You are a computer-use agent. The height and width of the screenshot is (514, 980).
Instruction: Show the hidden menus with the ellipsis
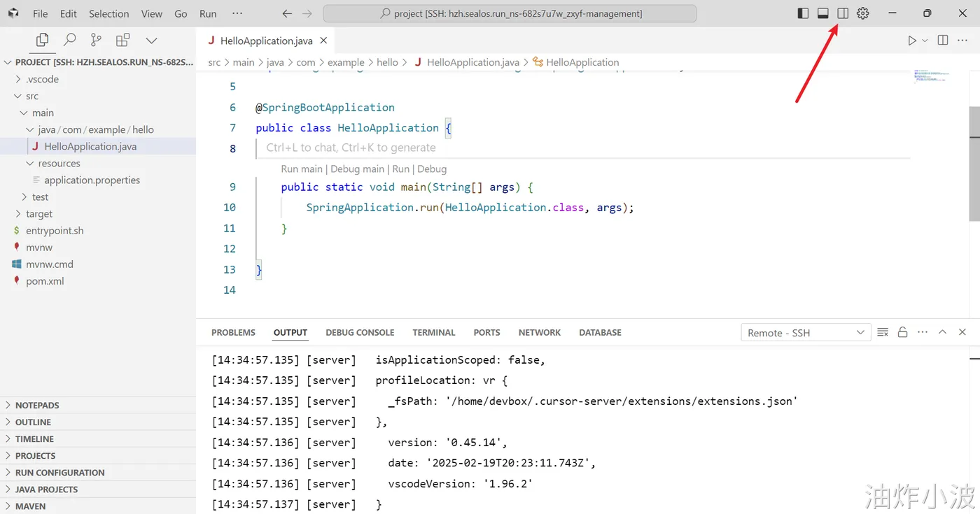pyautogui.click(x=237, y=13)
